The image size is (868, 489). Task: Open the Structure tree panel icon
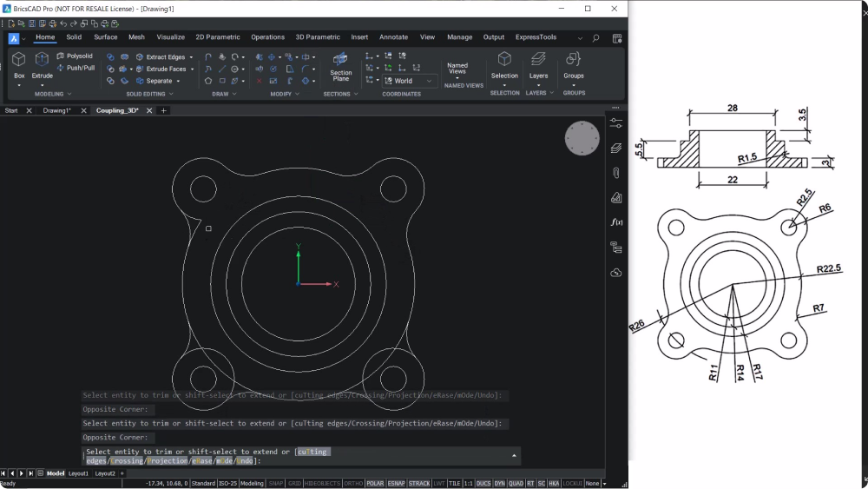pos(616,248)
